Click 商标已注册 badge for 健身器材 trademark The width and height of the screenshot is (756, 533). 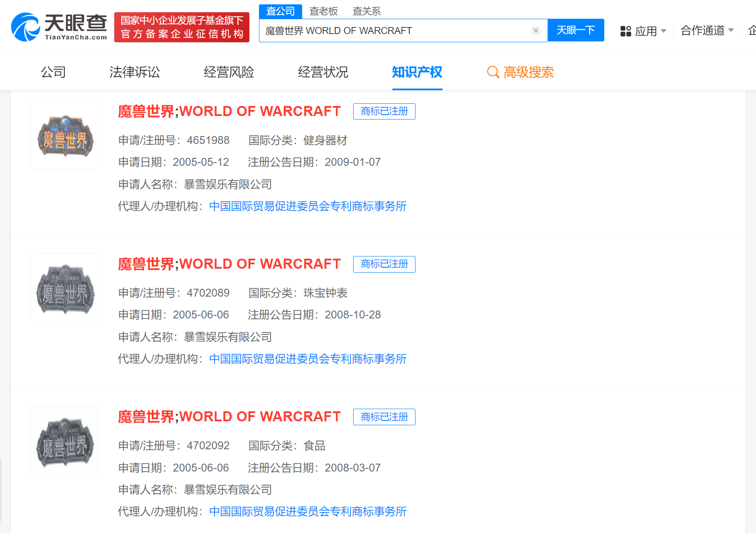[384, 111]
